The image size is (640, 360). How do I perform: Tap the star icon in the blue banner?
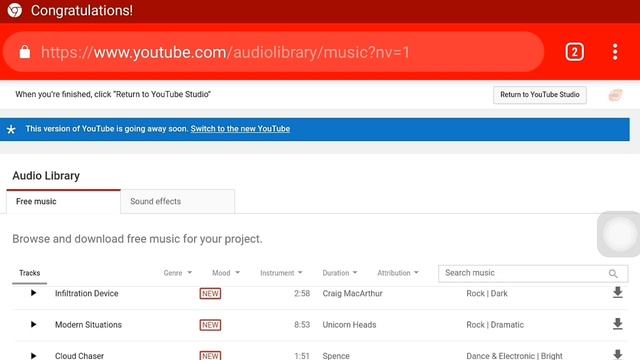11,129
